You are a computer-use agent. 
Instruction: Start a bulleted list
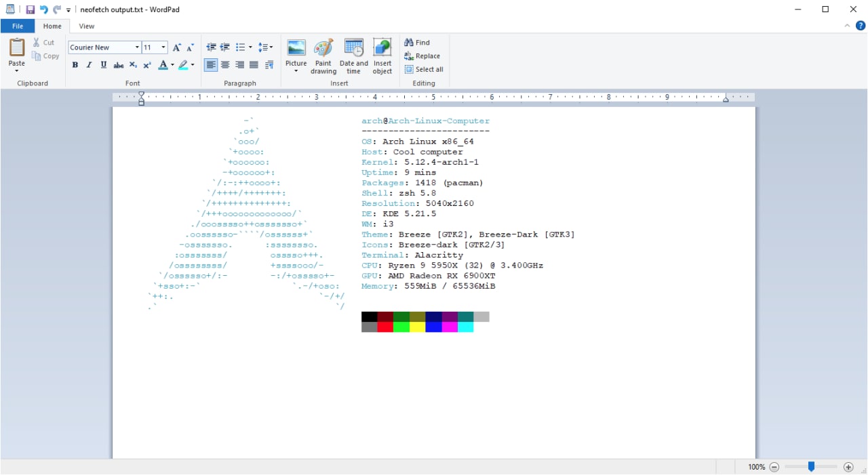click(x=240, y=47)
